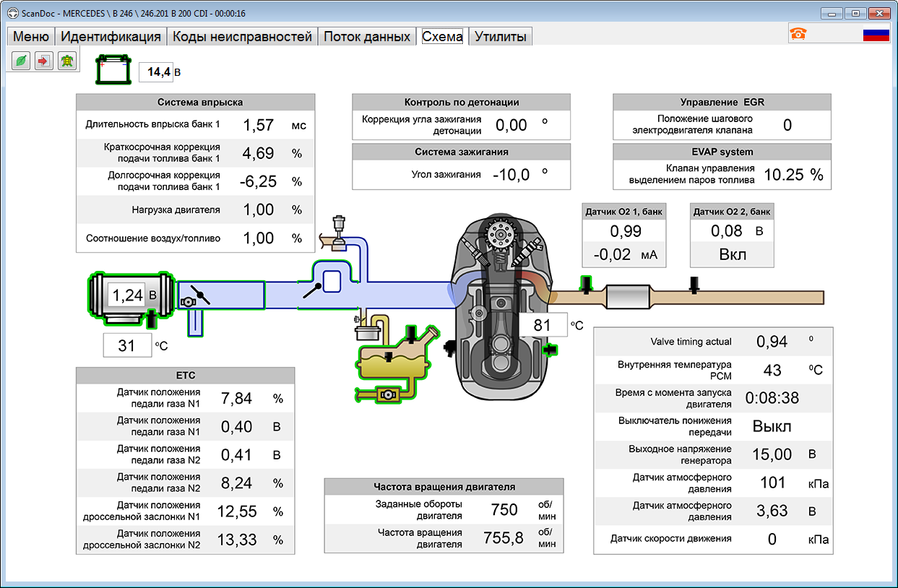Image resolution: width=898 pixels, height=588 pixels.
Task: Click the generator output voltage 15,00
Action: coord(772,454)
